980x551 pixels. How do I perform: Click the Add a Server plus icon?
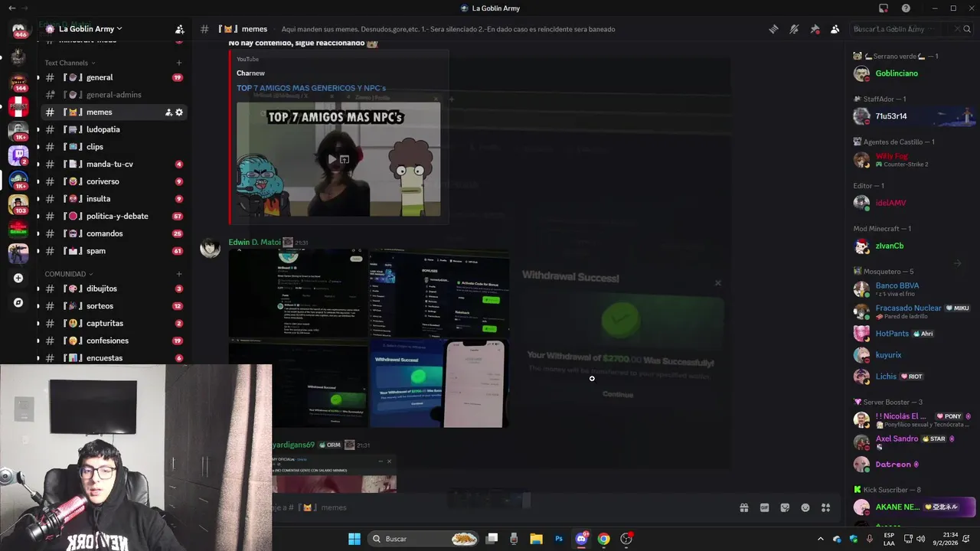[18, 278]
